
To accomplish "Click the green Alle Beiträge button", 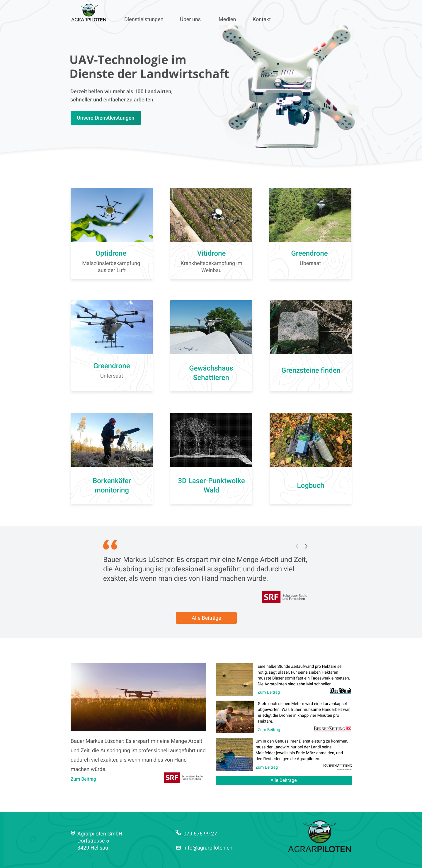I will click(x=284, y=780).
